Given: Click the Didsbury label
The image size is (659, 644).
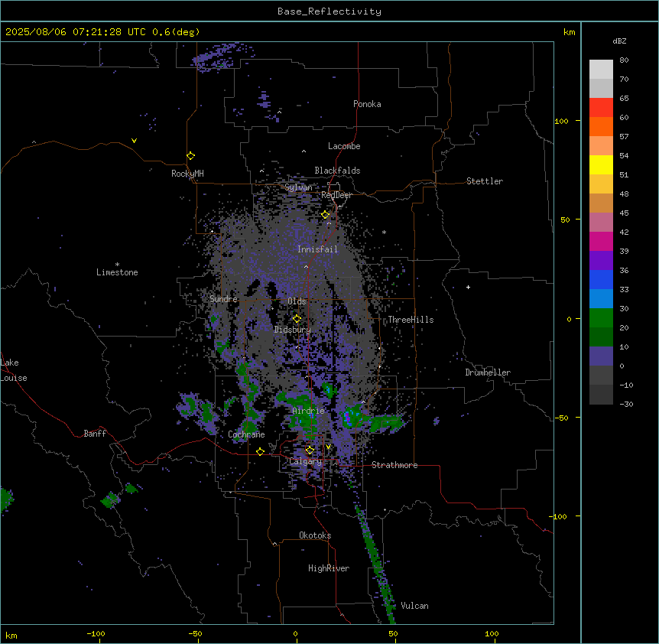Looking at the screenshot, I should point(293,330).
